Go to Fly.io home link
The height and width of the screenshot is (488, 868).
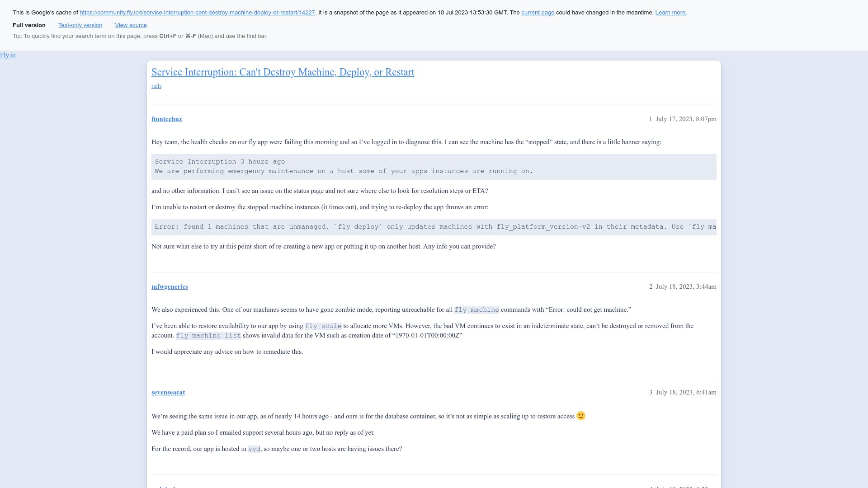coord(8,55)
